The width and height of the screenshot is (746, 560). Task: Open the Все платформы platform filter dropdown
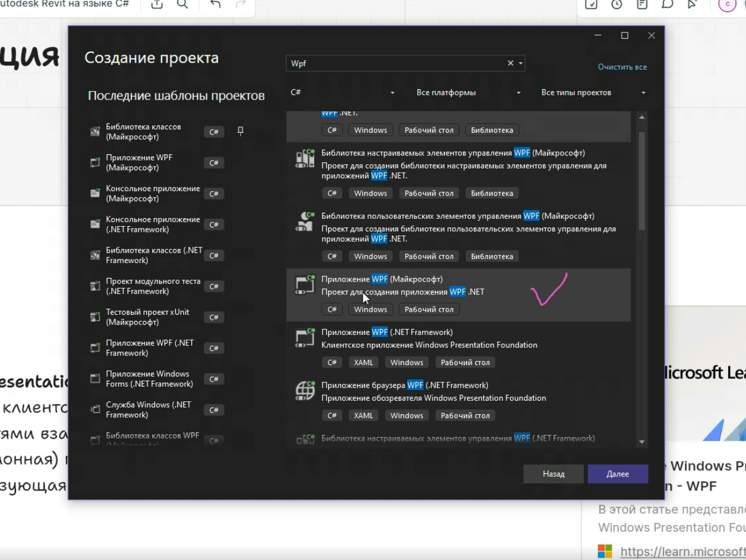click(x=468, y=92)
